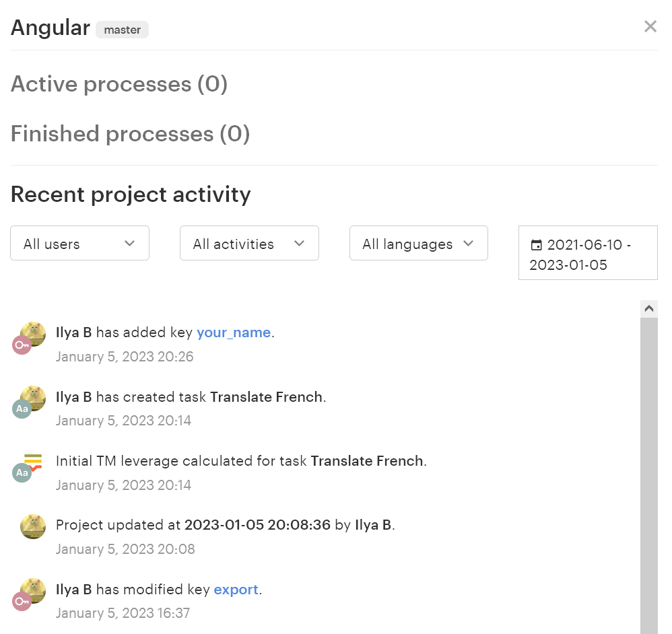Open the your_name key link
672x634 pixels.
coord(233,332)
